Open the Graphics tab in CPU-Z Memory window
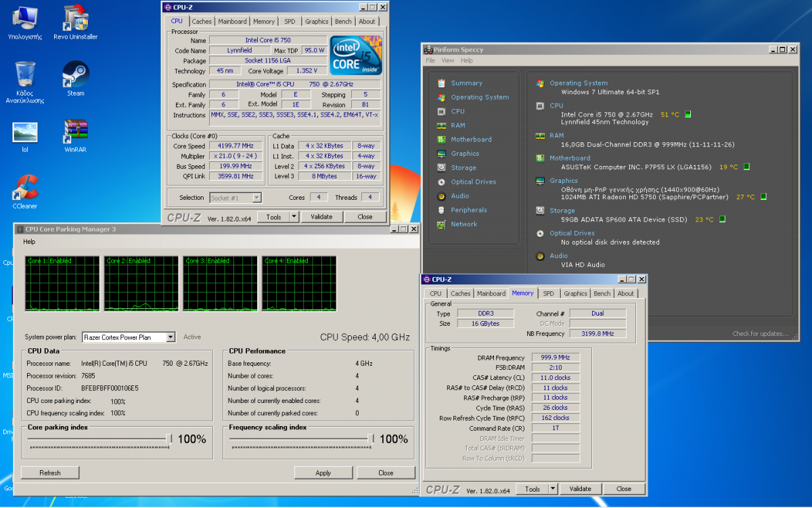812x508 pixels. 575,293
